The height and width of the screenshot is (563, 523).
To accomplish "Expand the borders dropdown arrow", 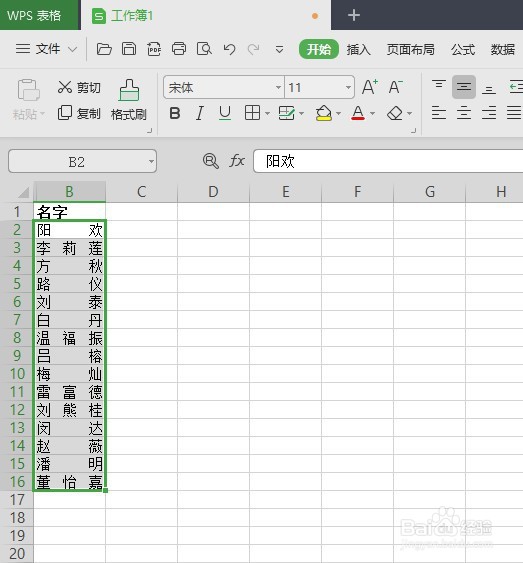I will [267, 113].
